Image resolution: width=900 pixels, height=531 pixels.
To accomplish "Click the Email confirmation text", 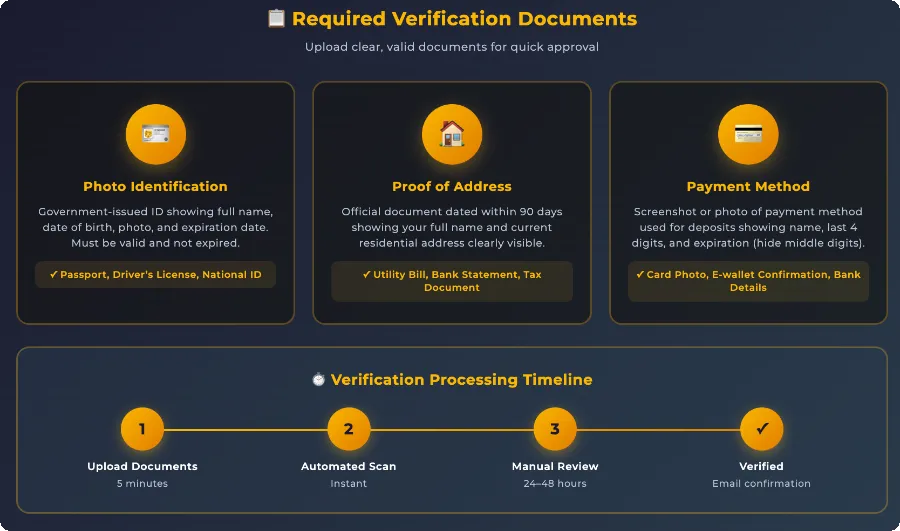I will [762, 483].
